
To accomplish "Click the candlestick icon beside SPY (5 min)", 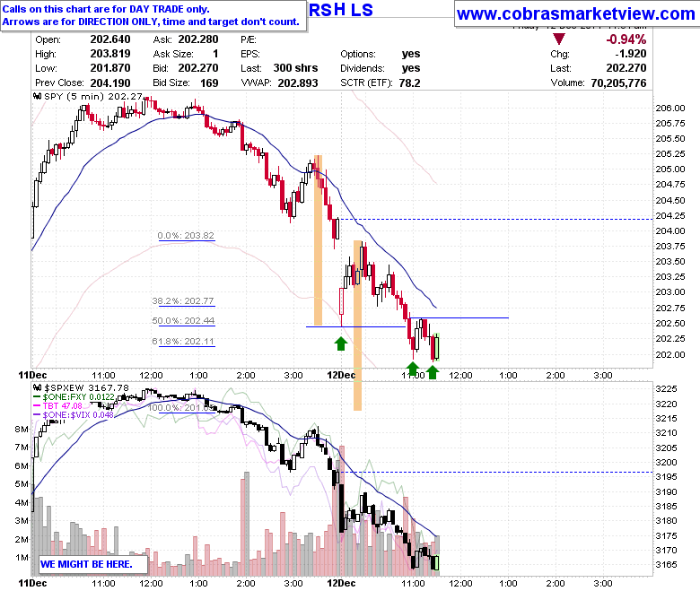I will coord(38,96).
